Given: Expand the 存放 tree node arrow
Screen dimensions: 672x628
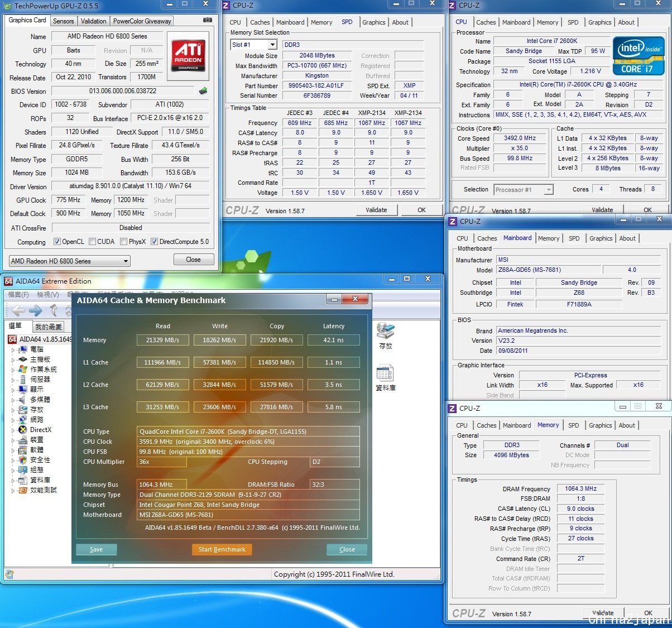Looking at the screenshot, I should 13,410.
